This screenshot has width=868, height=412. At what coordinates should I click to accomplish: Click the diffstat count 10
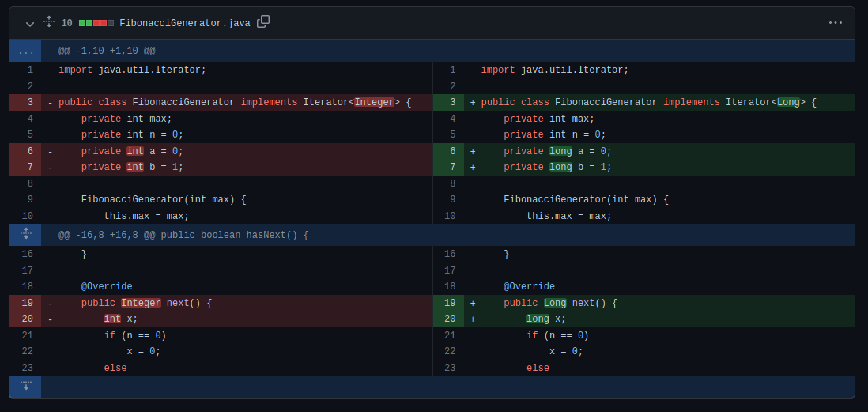pyautogui.click(x=66, y=23)
